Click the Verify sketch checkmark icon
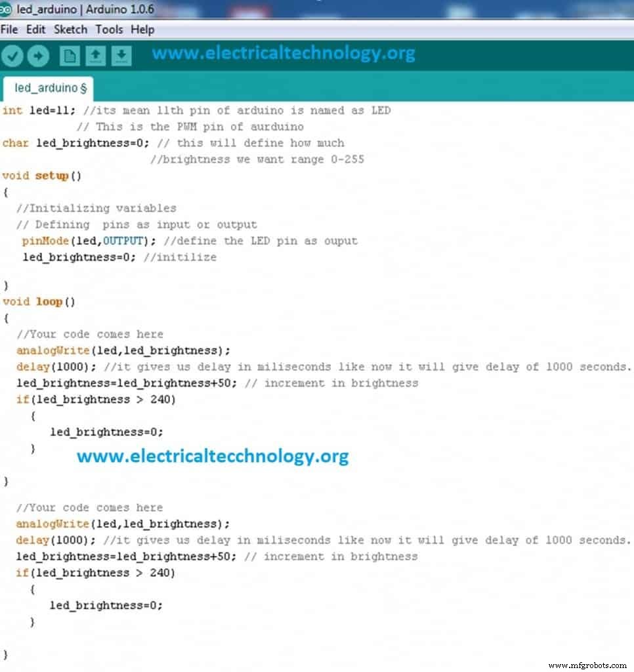634x672 pixels. pyautogui.click(x=12, y=56)
